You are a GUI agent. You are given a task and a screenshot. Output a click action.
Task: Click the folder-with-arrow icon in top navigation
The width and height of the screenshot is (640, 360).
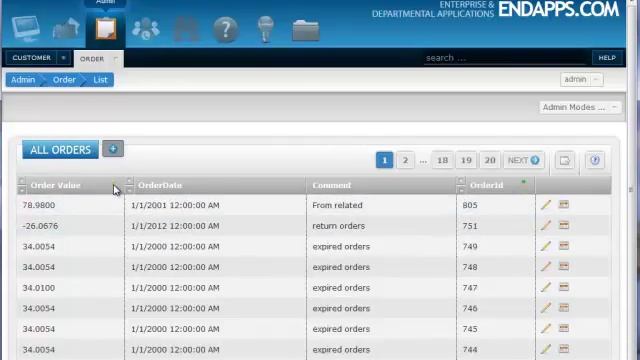pyautogui.click(x=66, y=29)
